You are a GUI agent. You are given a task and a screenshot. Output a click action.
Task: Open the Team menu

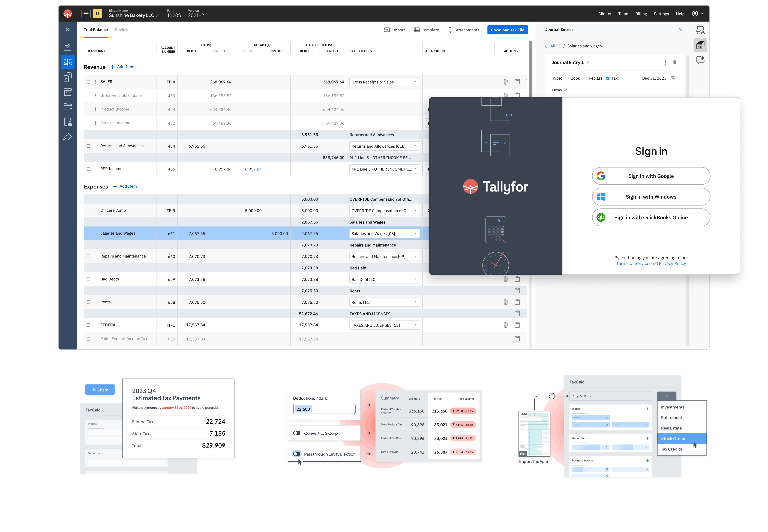(x=623, y=14)
